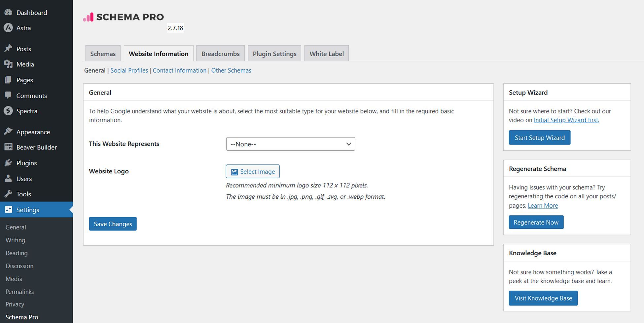Open the Other Schemas section link
The width and height of the screenshot is (644, 323).
coord(231,70)
